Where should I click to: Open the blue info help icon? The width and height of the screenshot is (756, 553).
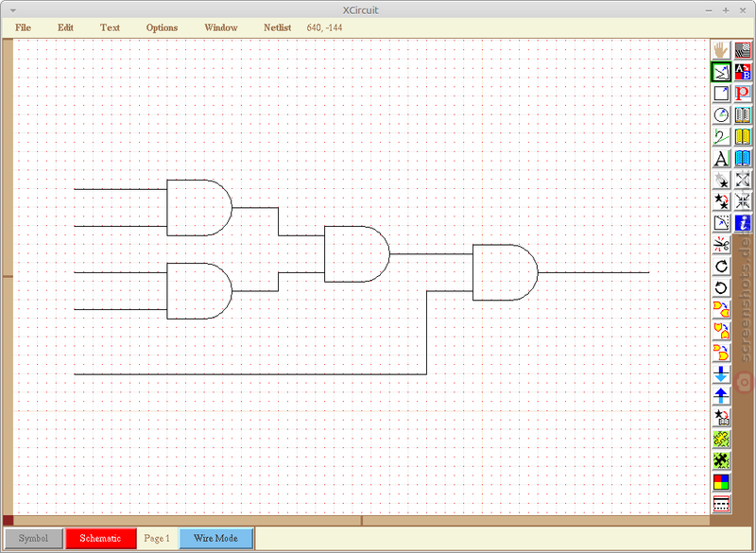(x=743, y=223)
